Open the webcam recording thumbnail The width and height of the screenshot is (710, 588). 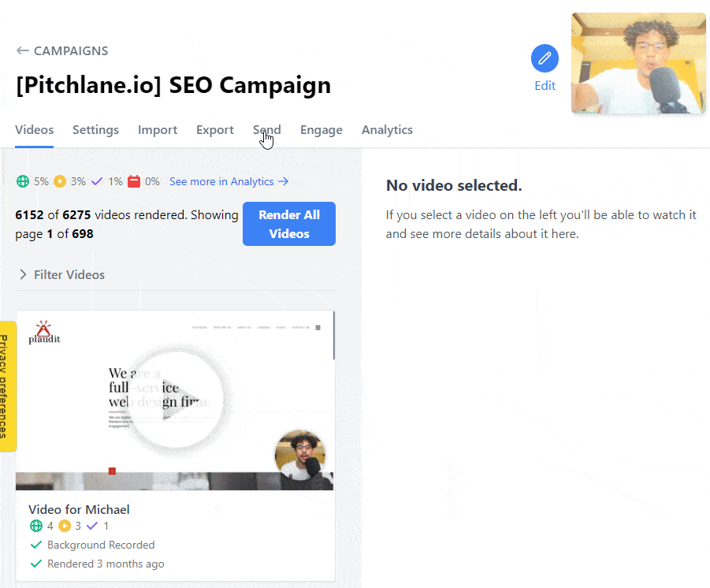[638, 63]
